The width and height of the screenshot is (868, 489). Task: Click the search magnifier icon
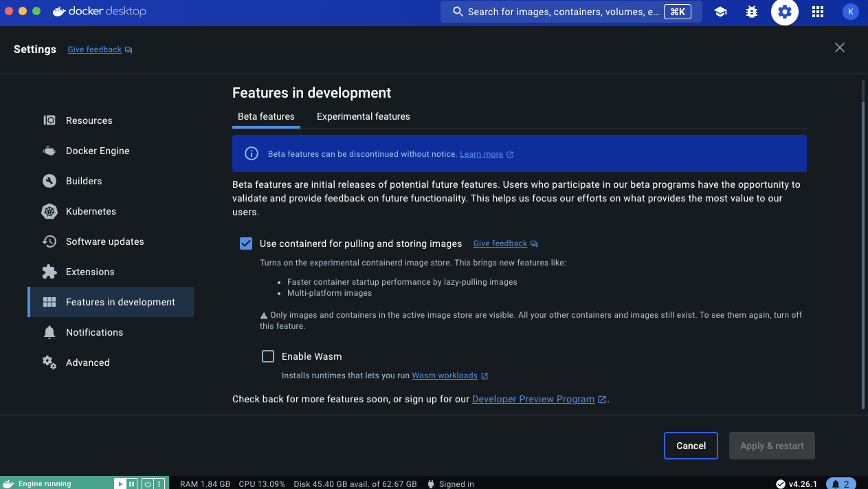point(458,12)
